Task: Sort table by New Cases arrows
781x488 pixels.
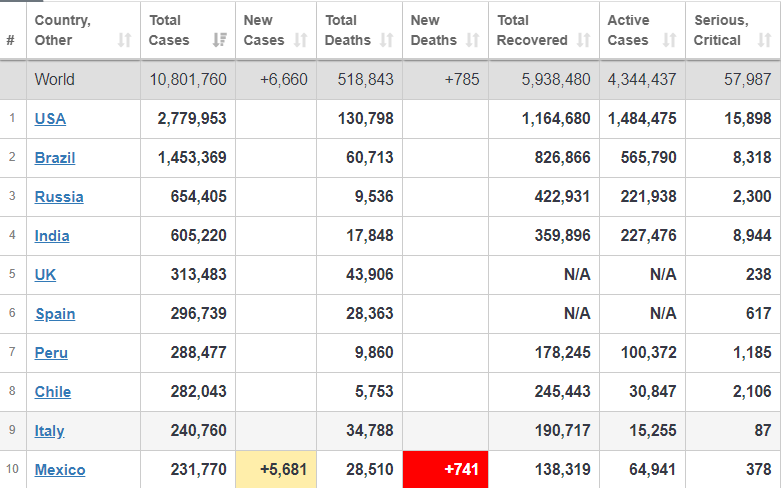Action: 301,41
